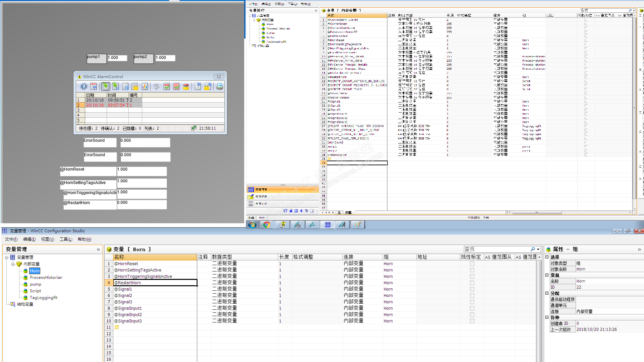Click the print icon in AlarmControl
This screenshot has width=644, height=362.
click(x=219, y=86)
